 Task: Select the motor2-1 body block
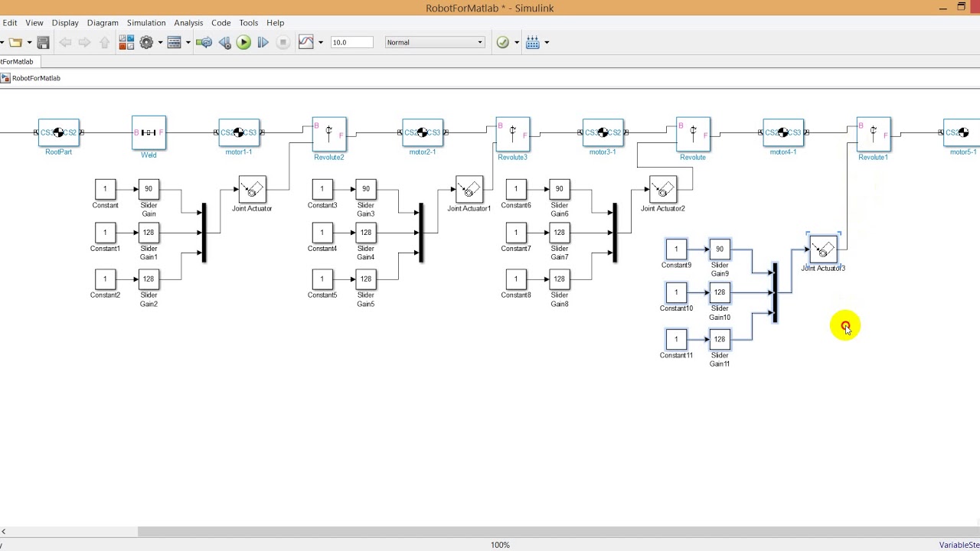point(423,133)
